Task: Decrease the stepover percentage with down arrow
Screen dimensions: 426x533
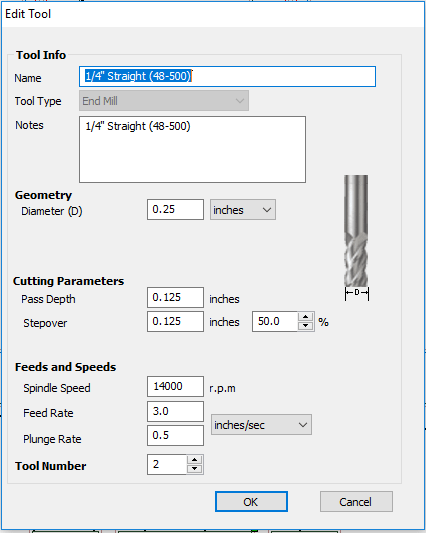Action: [305, 326]
